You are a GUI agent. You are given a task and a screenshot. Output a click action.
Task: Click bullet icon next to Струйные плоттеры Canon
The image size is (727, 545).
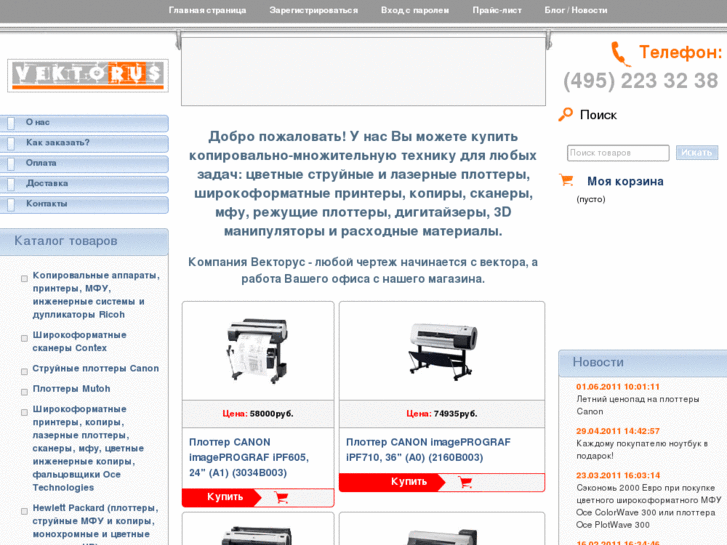click(24, 372)
